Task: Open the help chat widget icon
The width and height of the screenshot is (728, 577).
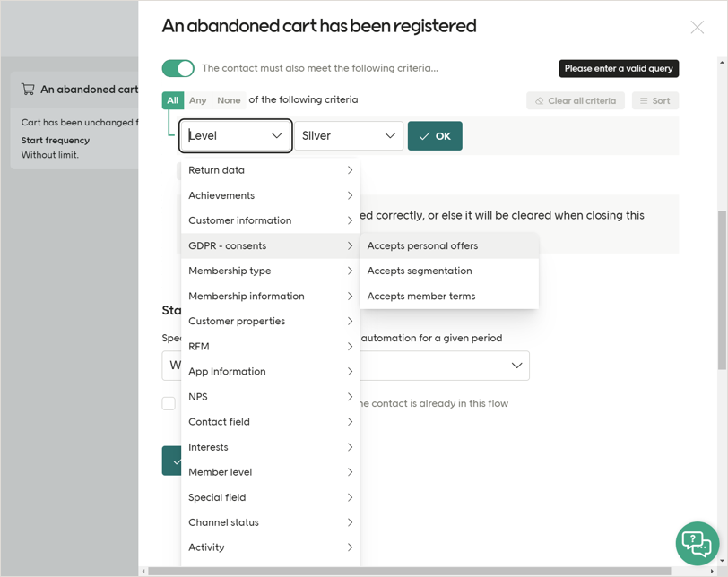Action: [697, 543]
